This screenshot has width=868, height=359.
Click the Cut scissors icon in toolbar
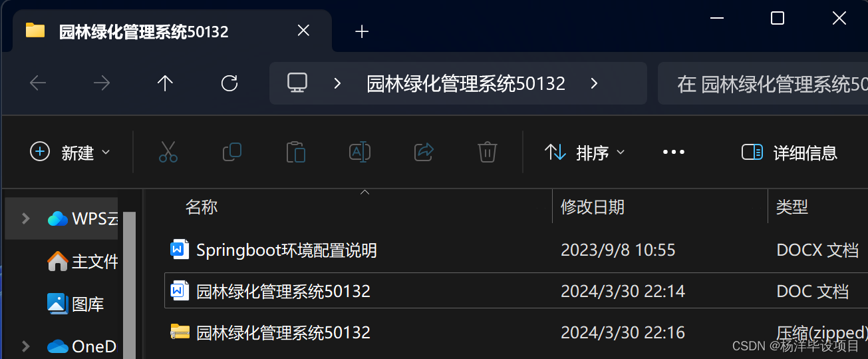click(x=168, y=153)
